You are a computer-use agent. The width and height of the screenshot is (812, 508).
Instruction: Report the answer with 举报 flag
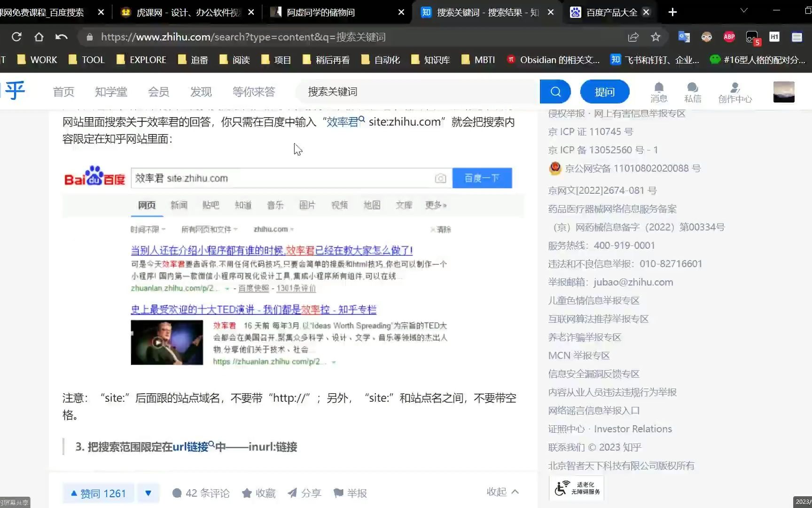coord(350,493)
